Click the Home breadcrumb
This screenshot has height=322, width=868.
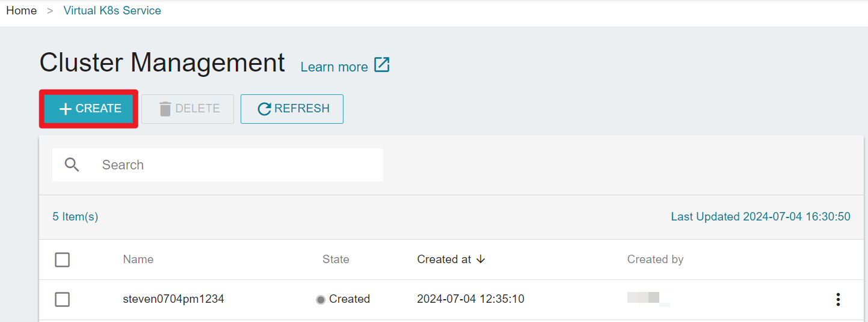[22, 11]
